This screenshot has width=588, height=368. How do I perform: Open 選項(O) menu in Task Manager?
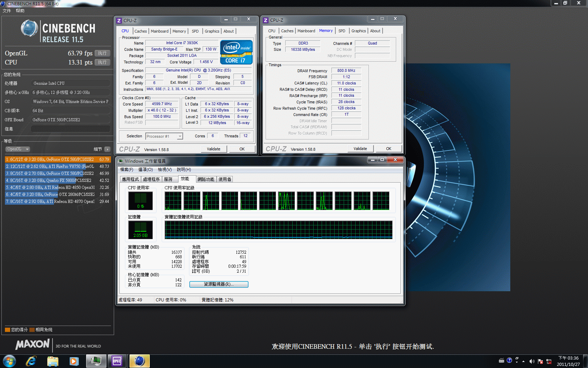coord(146,170)
